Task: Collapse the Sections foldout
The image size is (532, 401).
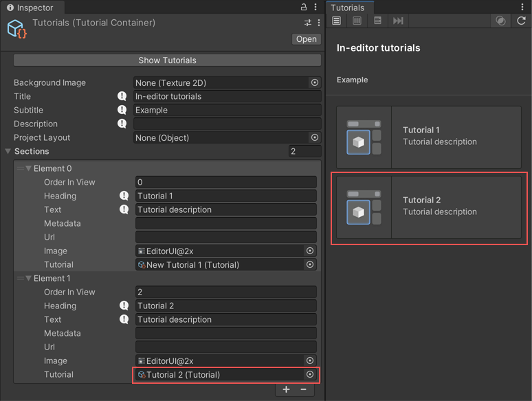Action: (x=8, y=152)
